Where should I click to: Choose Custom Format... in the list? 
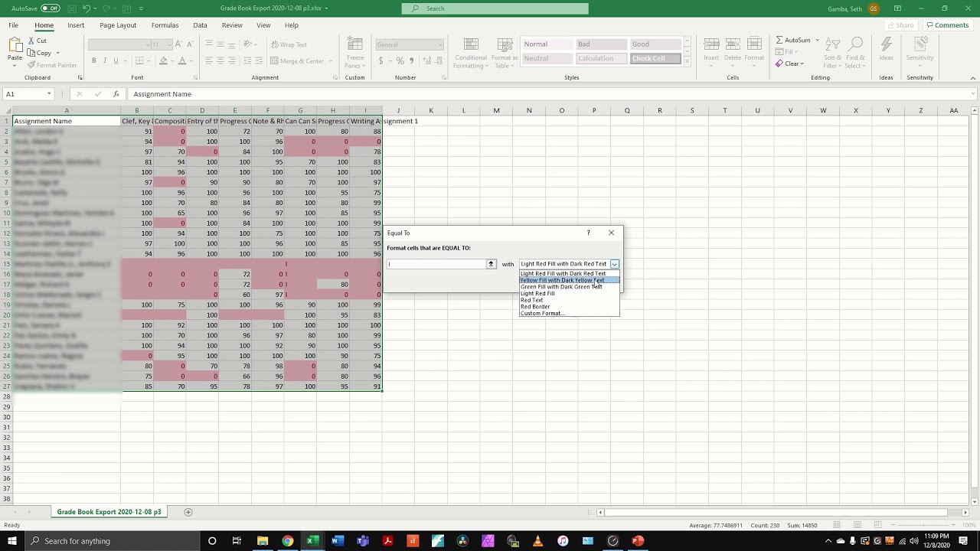[569, 314]
